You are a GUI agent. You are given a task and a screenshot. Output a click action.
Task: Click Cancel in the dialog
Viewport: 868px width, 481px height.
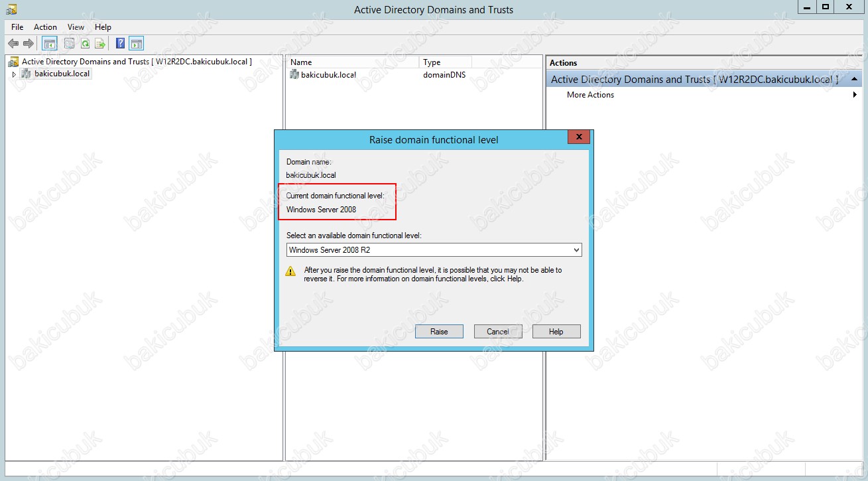498,332
